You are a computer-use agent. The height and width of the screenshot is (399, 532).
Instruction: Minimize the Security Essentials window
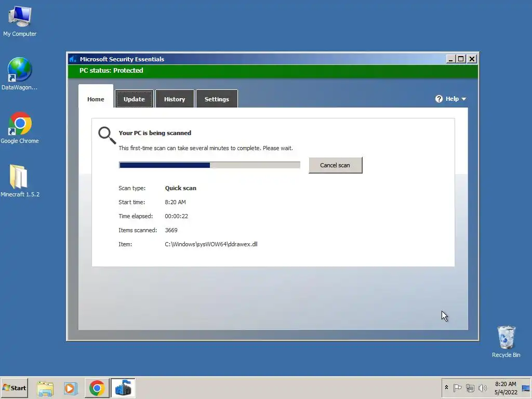click(450, 59)
